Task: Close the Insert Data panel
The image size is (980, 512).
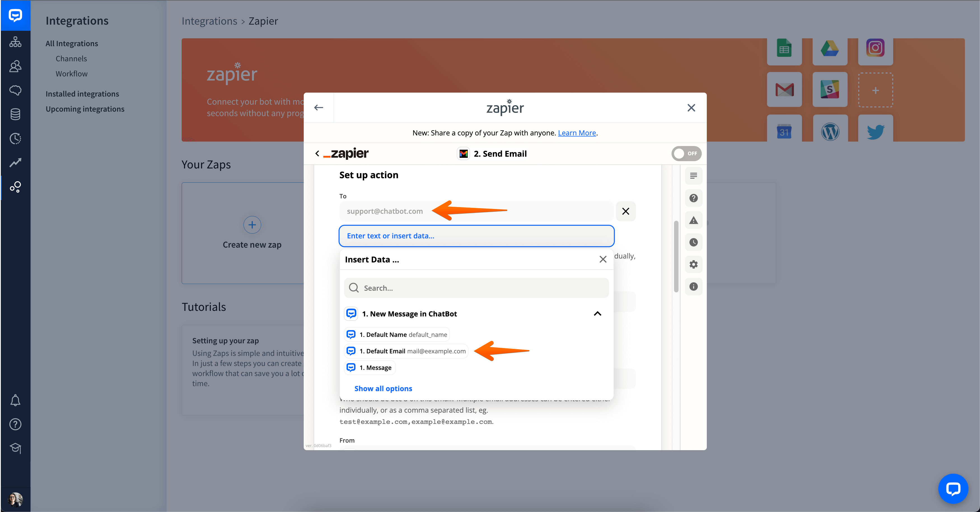Action: 603,259
